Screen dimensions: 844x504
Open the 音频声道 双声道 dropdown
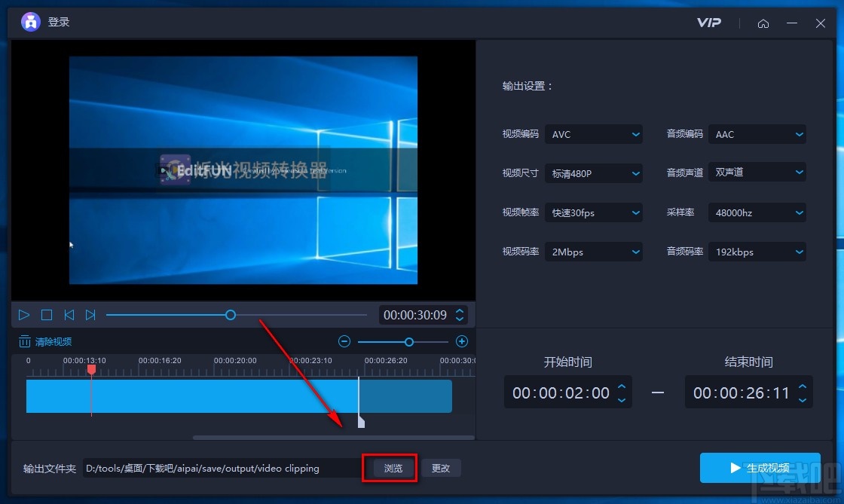pos(757,172)
